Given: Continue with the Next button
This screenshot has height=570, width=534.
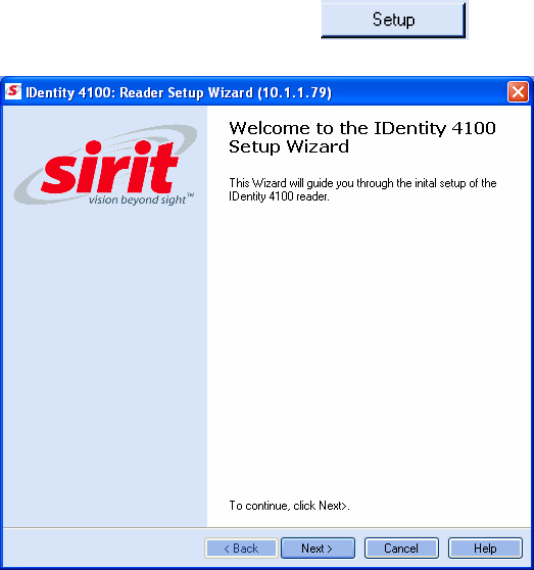Looking at the screenshot, I should pyautogui.click(x=318, y=548).
